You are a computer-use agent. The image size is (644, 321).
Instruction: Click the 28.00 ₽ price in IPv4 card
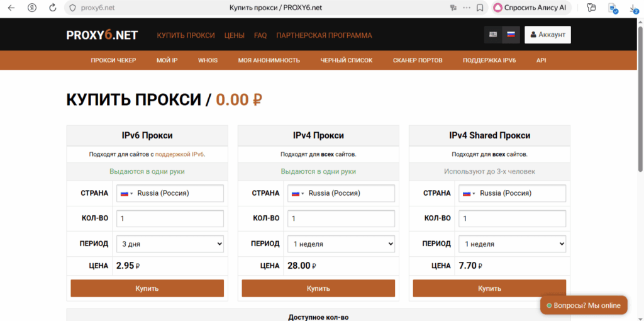(301, 266)
